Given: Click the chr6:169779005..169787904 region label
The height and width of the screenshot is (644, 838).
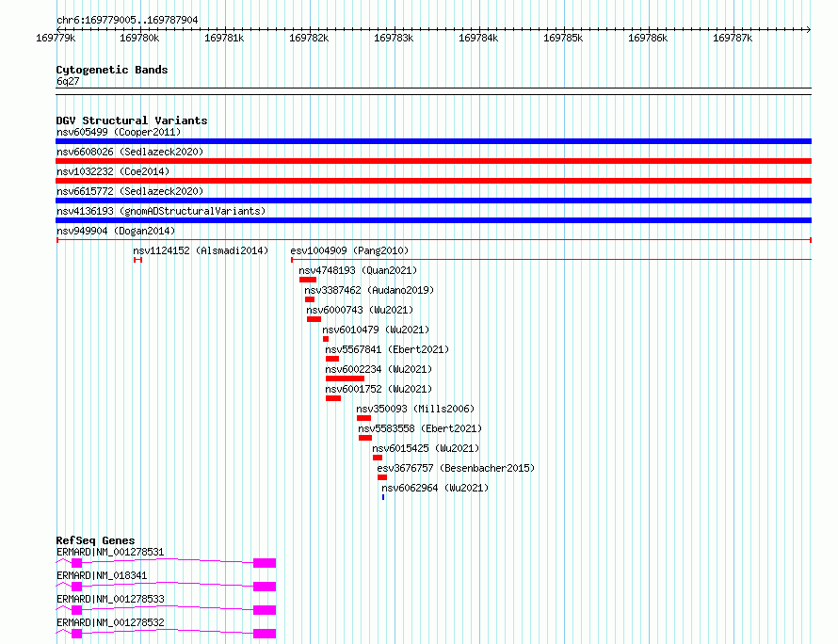Looking at the screenshot, I should pos(127,20).
